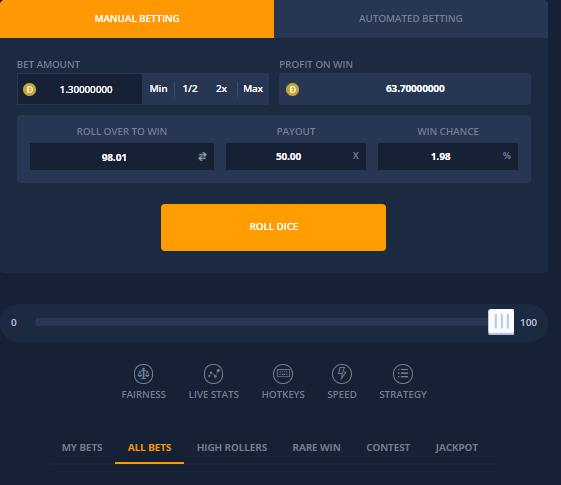Viewport: 561px width, 485px height.
Task: Switch to Automated Betting tab
Action: 411,19
